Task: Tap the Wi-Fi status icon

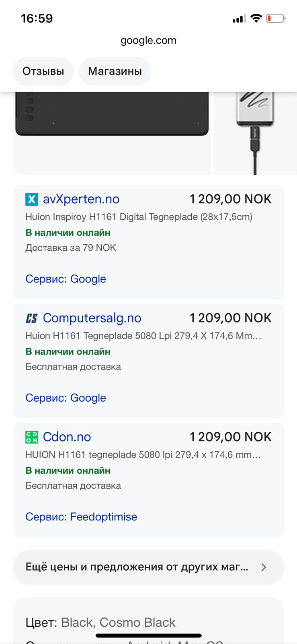Action: tap(256, 18)
